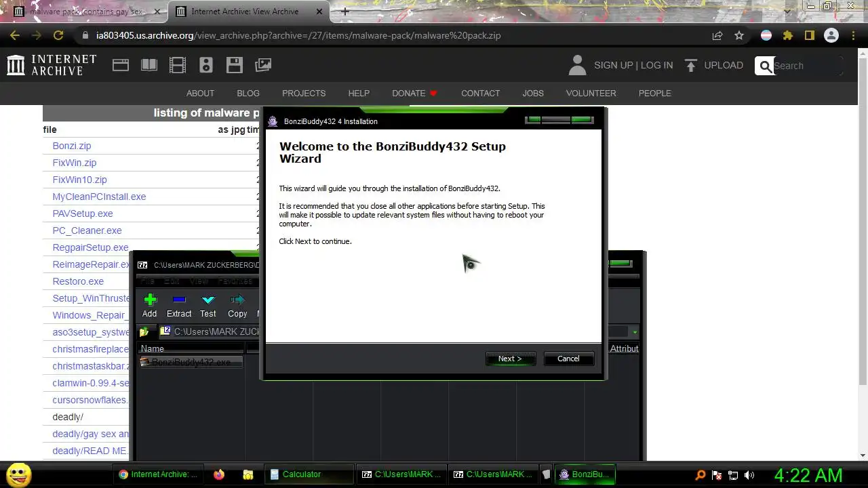The image size is (868, 488).
Task: Click Copy in the 7-Zip toolbar
Action: 237,306
